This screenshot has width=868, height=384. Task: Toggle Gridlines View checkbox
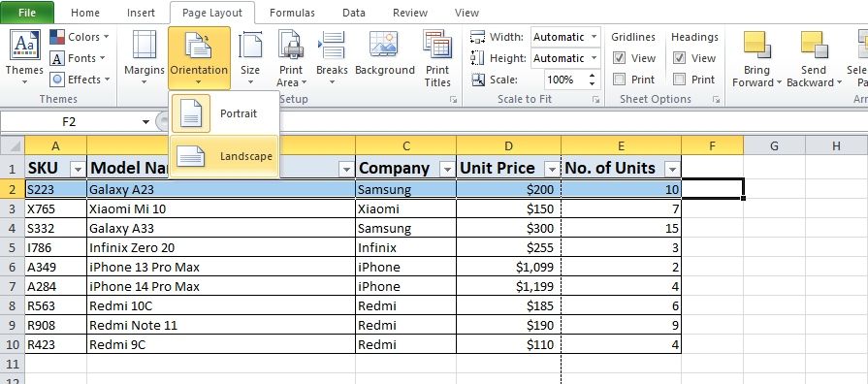(620, 58)
